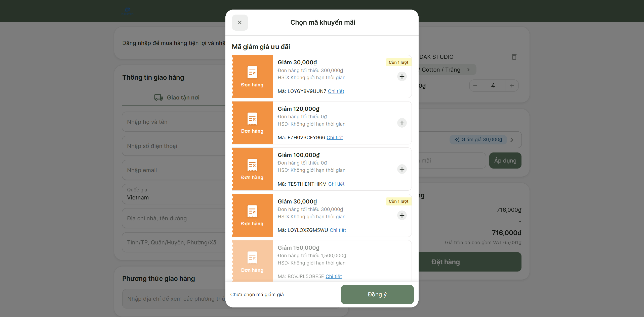Select the Giảm 120,000đ coupon ticket thumbnail
Viewport: 644px width, 317px height.
(x=252, y=123)
